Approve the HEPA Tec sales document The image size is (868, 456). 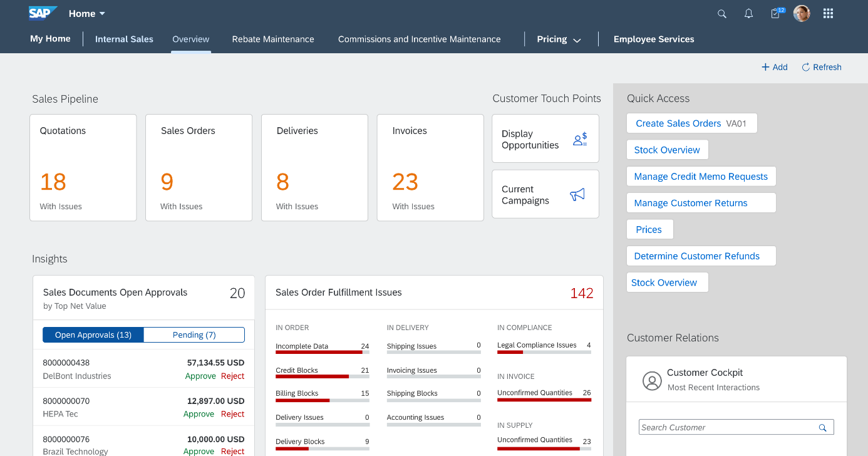point(199,414)
